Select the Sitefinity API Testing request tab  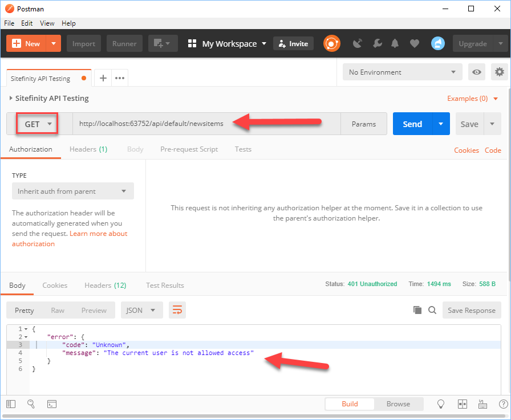point(48,79)
